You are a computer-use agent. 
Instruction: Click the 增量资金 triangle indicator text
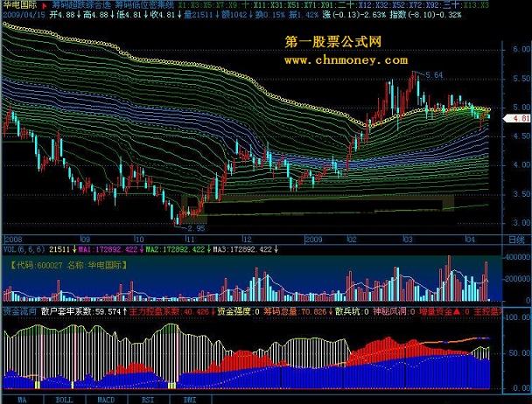pyautogui.click(x=444, y=311)
